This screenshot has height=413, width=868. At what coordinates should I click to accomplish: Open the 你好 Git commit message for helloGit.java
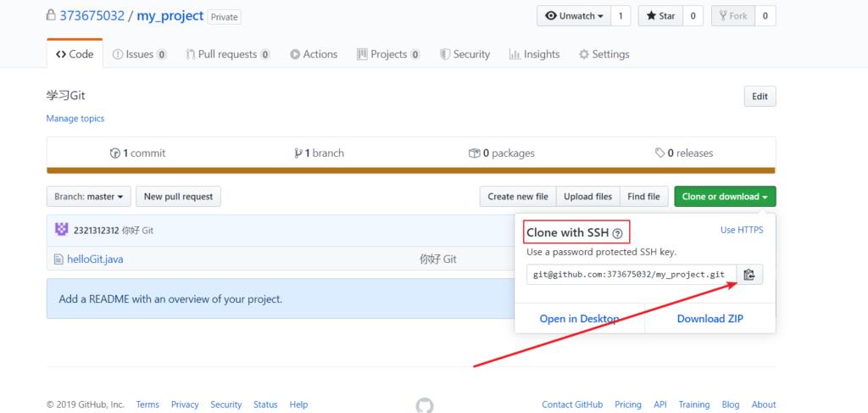pyautogui.click(x=438, y=260)
